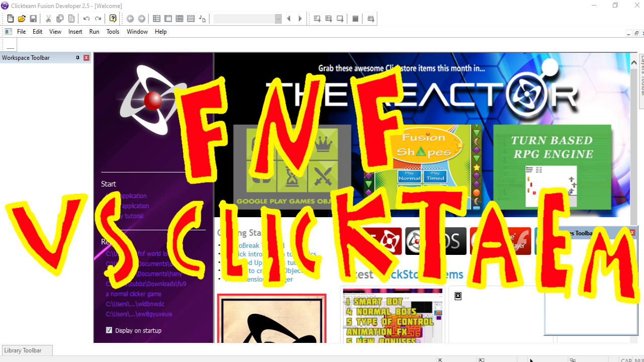
Task: Save with the floppy disk icon
Action: point(33,19)
